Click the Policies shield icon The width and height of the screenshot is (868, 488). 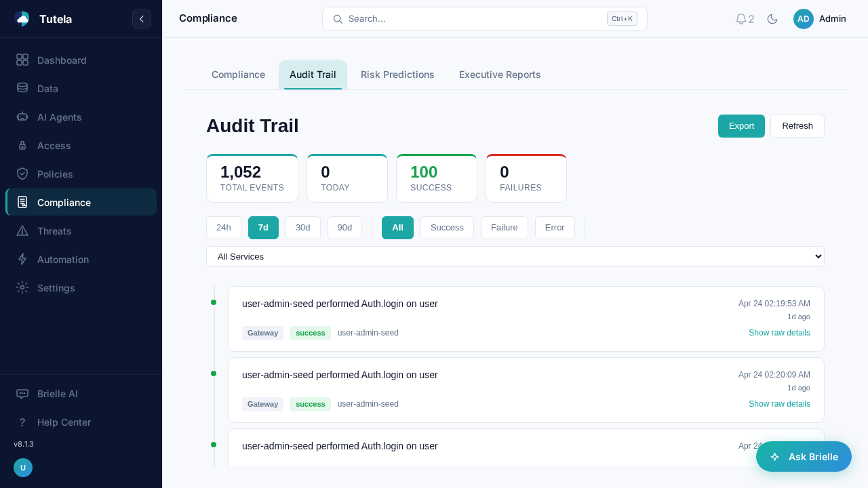click(22, 174)
